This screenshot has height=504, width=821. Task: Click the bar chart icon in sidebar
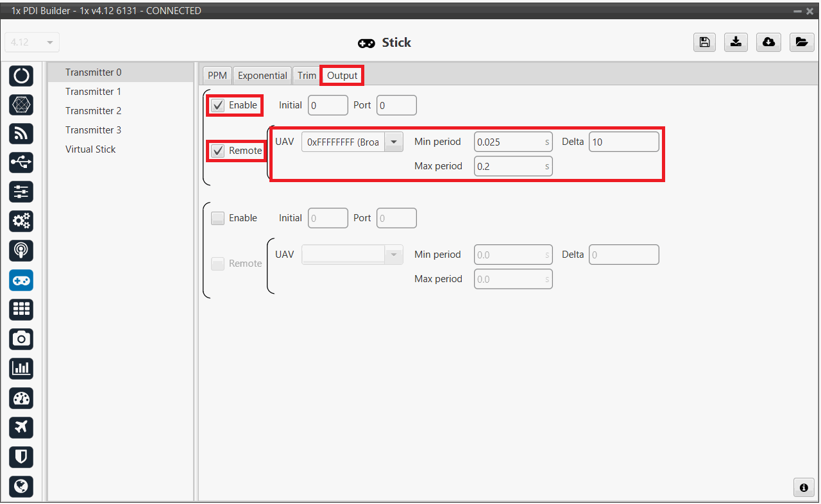tap(21, 368)
